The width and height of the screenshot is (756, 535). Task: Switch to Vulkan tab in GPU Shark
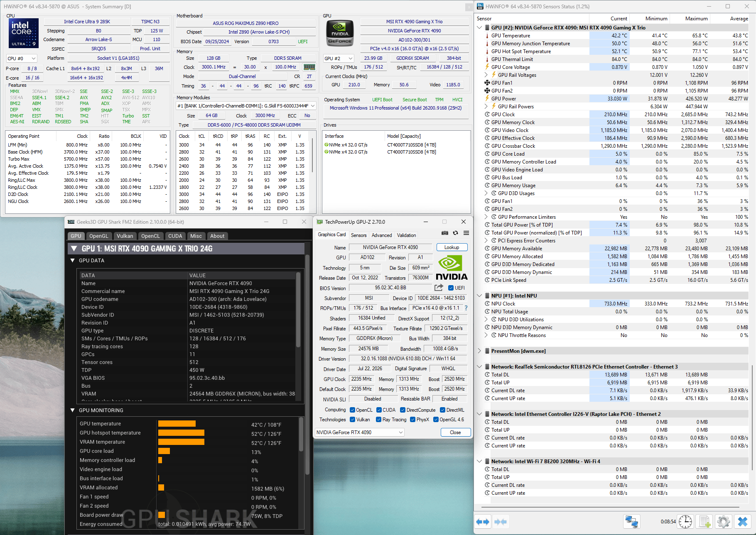[125, 236]
